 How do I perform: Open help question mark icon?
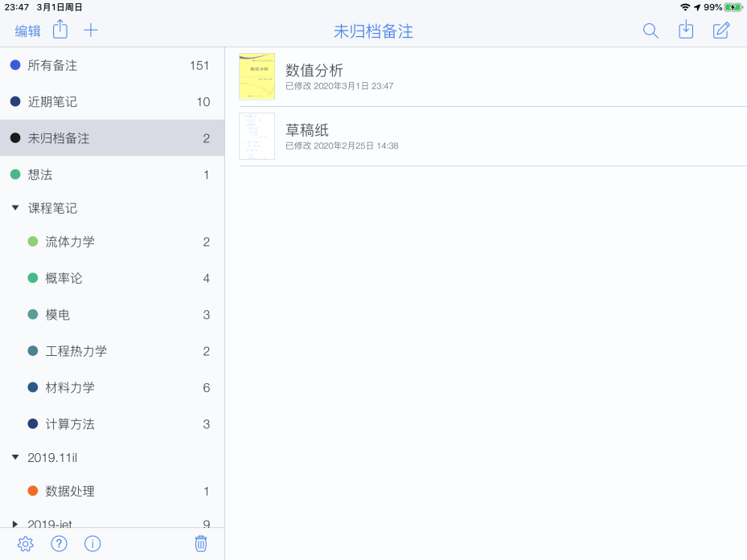[59, 544]
